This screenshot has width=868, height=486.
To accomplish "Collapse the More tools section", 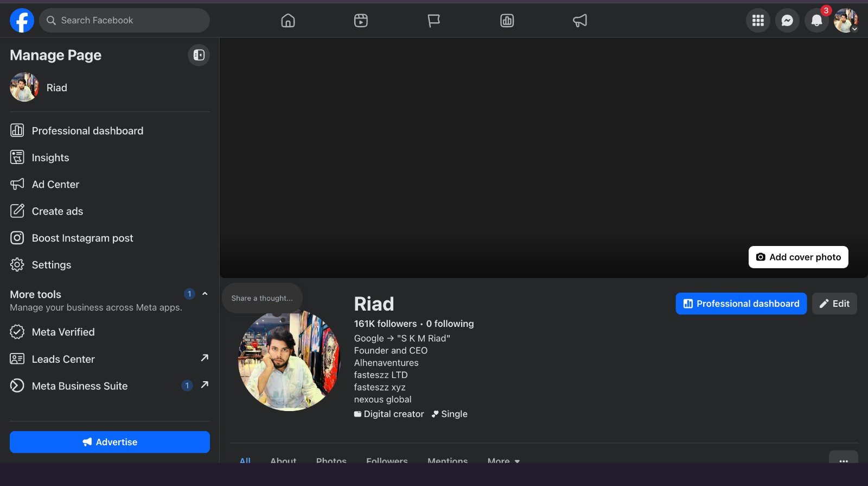I will (x=205, y=294).
